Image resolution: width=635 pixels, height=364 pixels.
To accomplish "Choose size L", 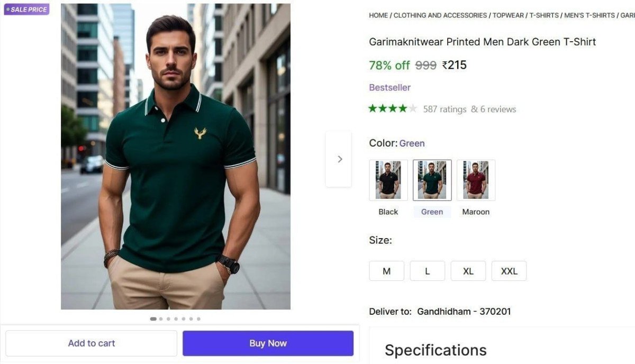I will [427, 271].
